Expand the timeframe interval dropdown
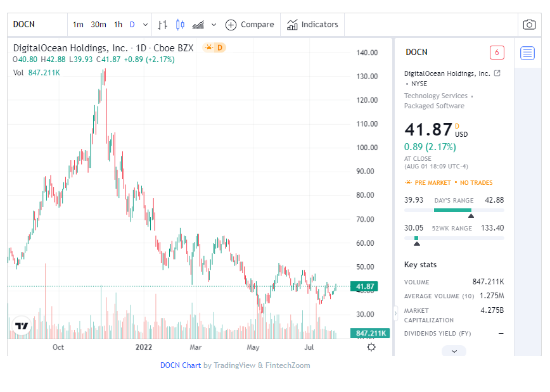The width and height of the screenshot is (550, 392). [145, 25]
